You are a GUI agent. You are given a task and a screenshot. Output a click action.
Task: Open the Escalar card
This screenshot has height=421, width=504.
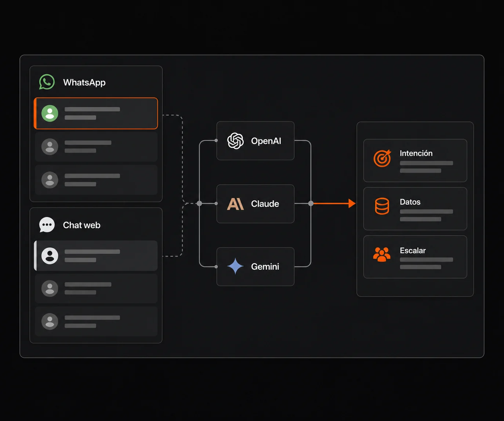[415, 257]
